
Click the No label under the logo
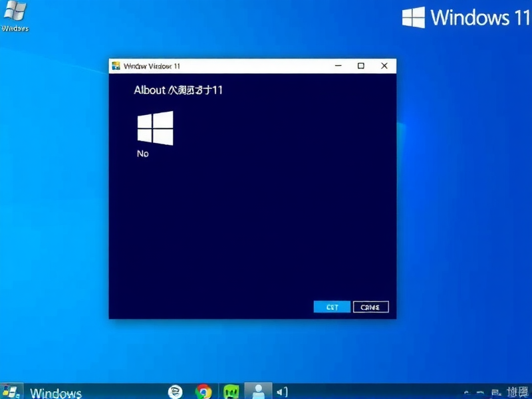pos(142,154)
